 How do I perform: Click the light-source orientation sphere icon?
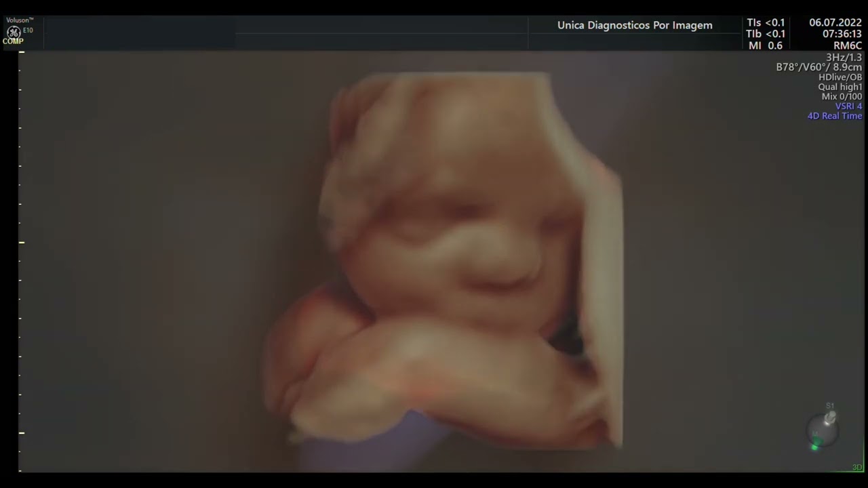[x=823, y=430]
